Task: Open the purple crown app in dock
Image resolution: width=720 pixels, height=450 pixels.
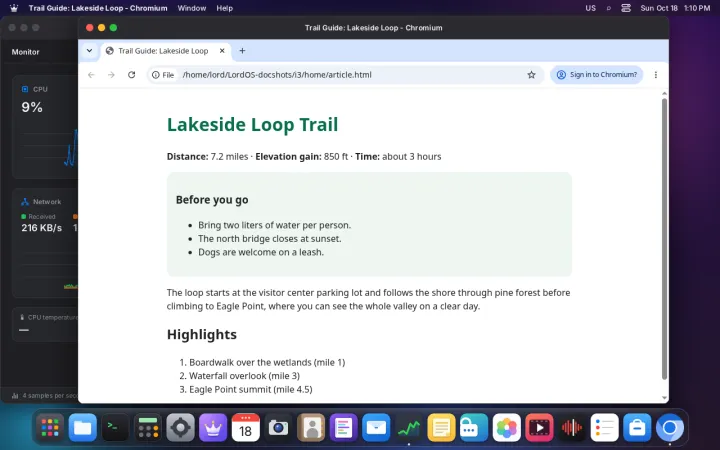Action: [213, 428]
